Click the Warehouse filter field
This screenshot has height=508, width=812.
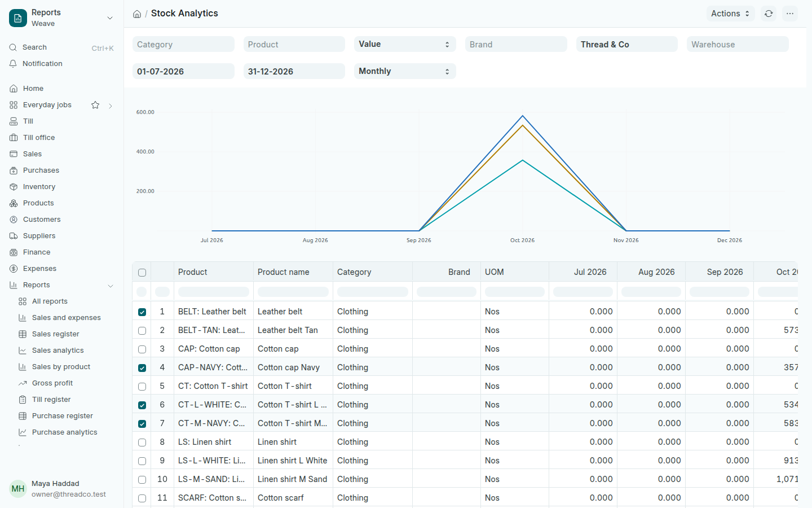pyautogui.click(x=738, y=44)
